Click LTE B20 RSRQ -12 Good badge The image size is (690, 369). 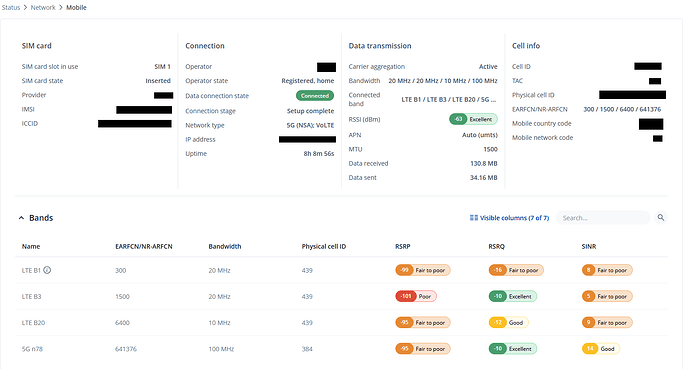(x=508, y=322)
